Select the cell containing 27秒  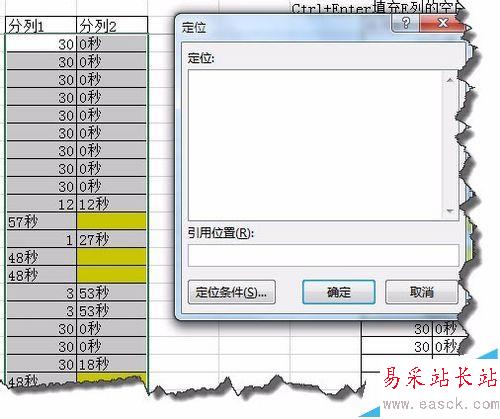[112, 239]
